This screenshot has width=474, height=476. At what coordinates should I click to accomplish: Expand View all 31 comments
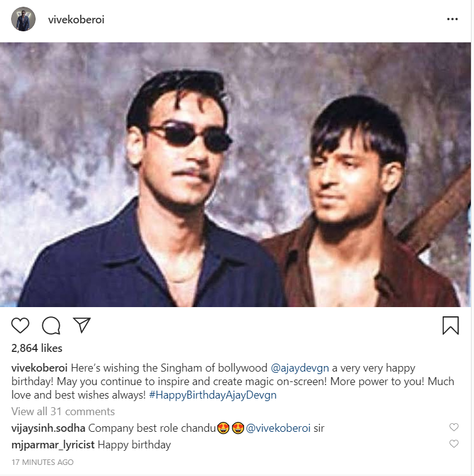63,412
